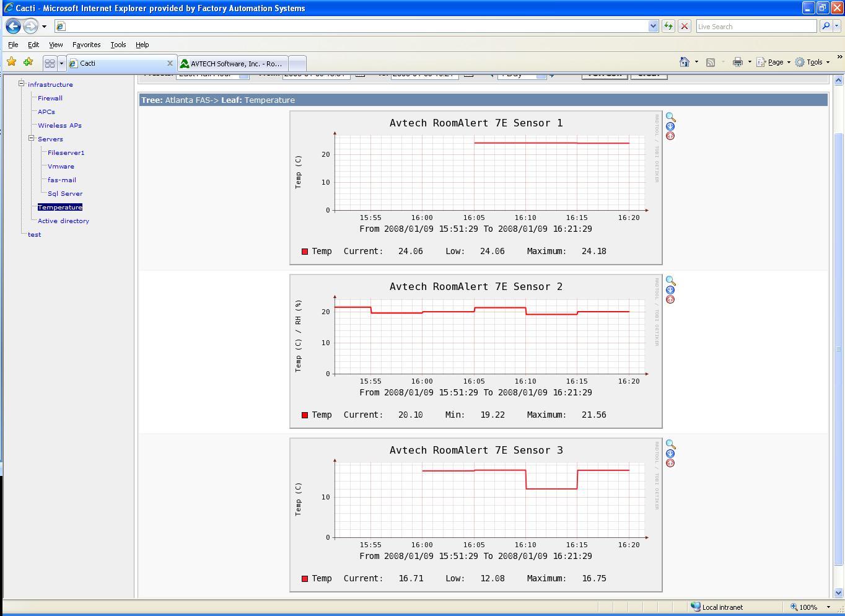Focus the browser address bar

[356, 26]
